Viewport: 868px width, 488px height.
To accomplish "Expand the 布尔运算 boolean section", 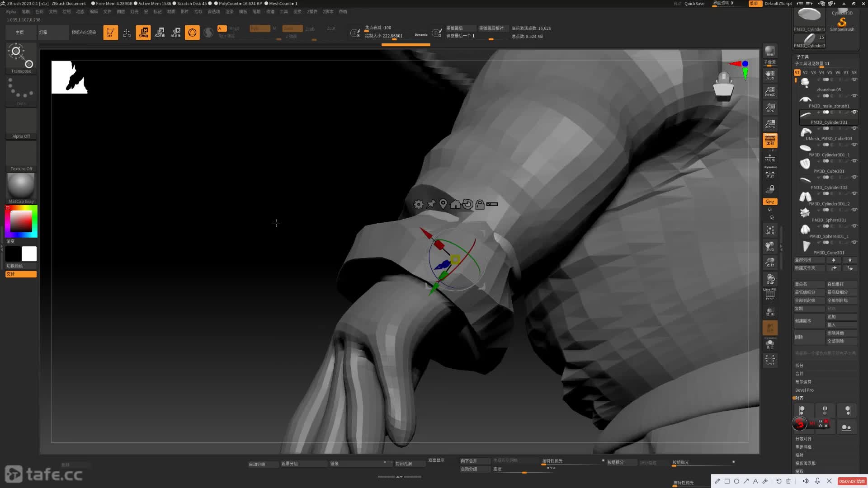I will 803,382.
